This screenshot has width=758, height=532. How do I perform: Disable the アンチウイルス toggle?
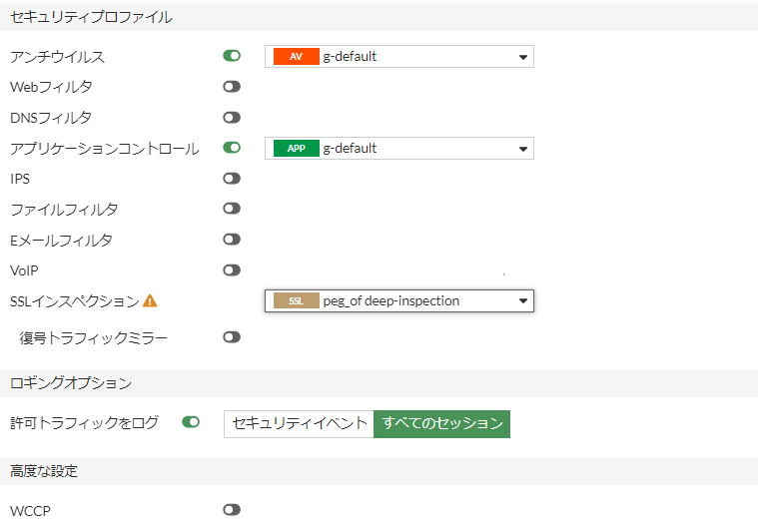(x=232, y=56)
